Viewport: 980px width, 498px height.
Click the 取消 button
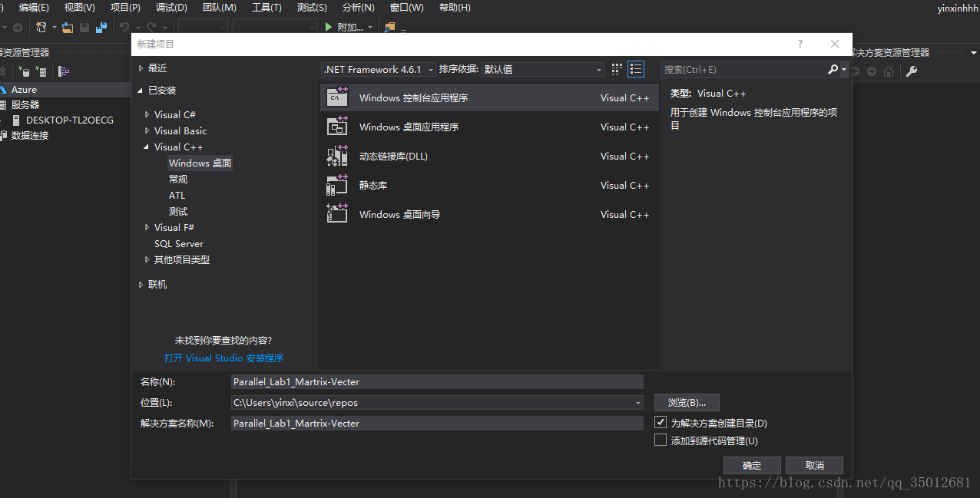coord(815,465)
